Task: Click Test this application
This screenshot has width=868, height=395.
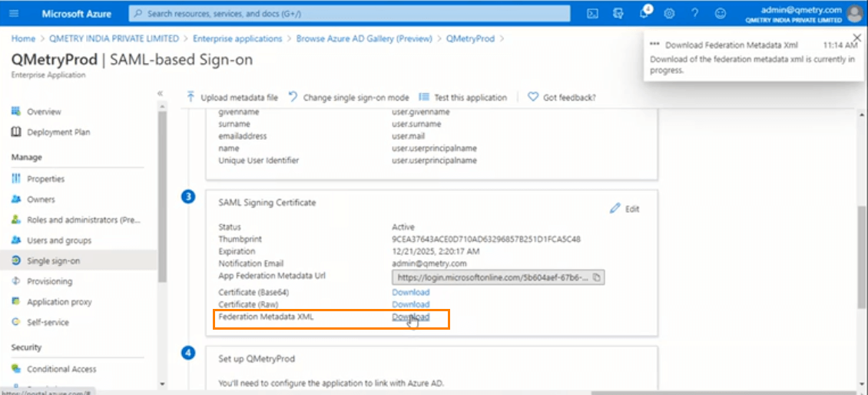Action: click(463, 98)
